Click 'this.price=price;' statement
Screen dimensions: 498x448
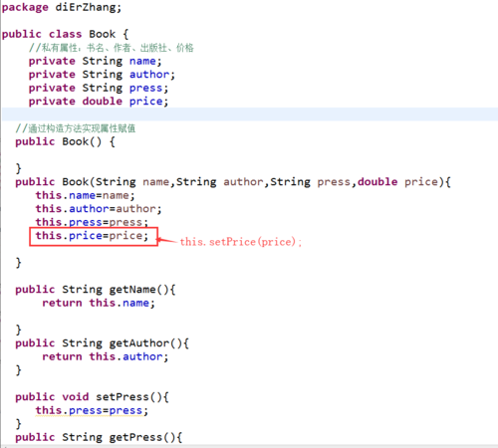coord(92,236)
